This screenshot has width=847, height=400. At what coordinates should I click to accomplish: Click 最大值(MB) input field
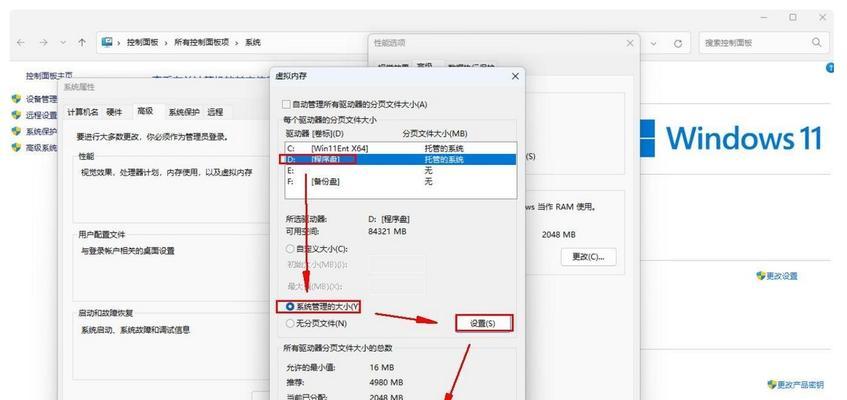click(398, 285)
